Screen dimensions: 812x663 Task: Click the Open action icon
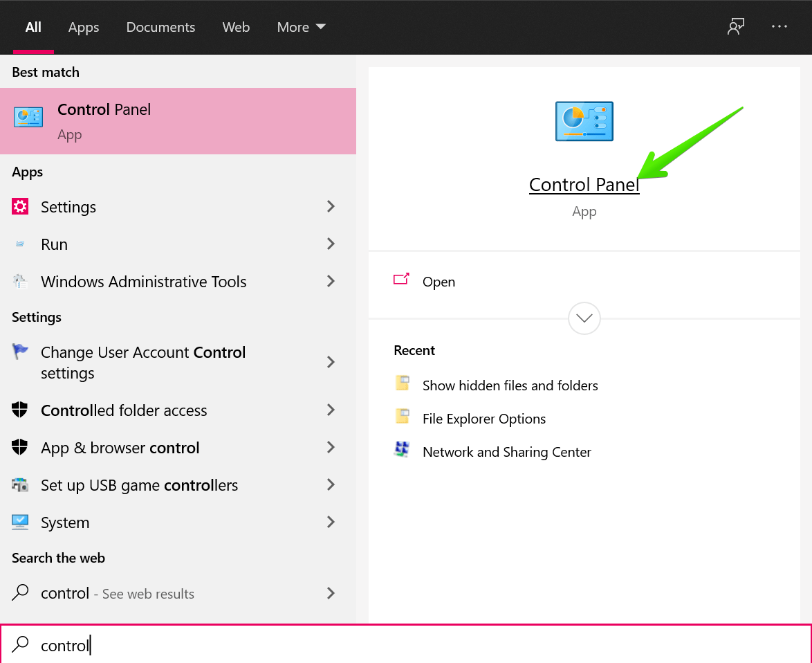tap(401, 279)
